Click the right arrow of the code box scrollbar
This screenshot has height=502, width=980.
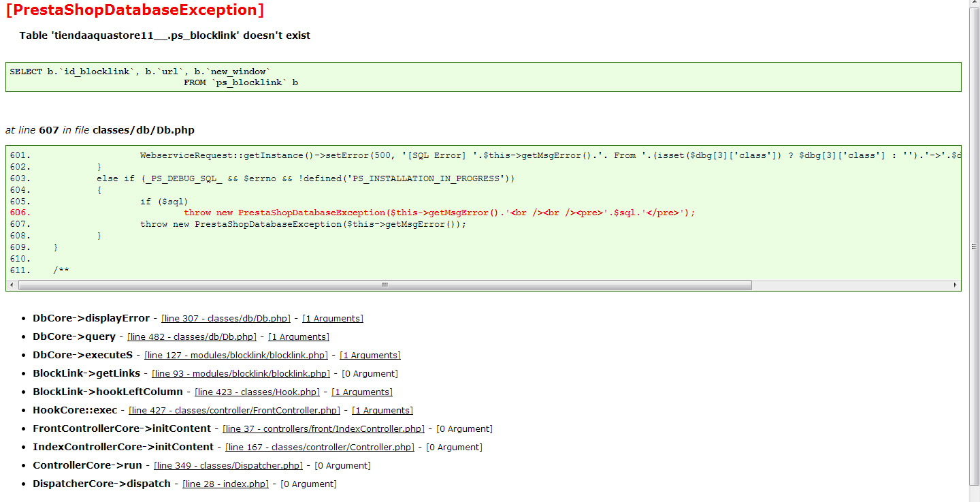pyautogui.click(x=955, y=285)
